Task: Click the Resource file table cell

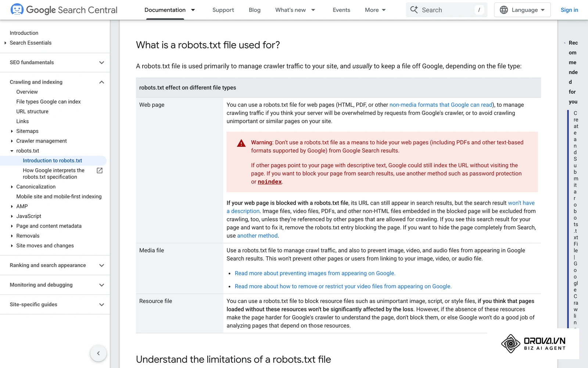Action: [x=180, y=313]
